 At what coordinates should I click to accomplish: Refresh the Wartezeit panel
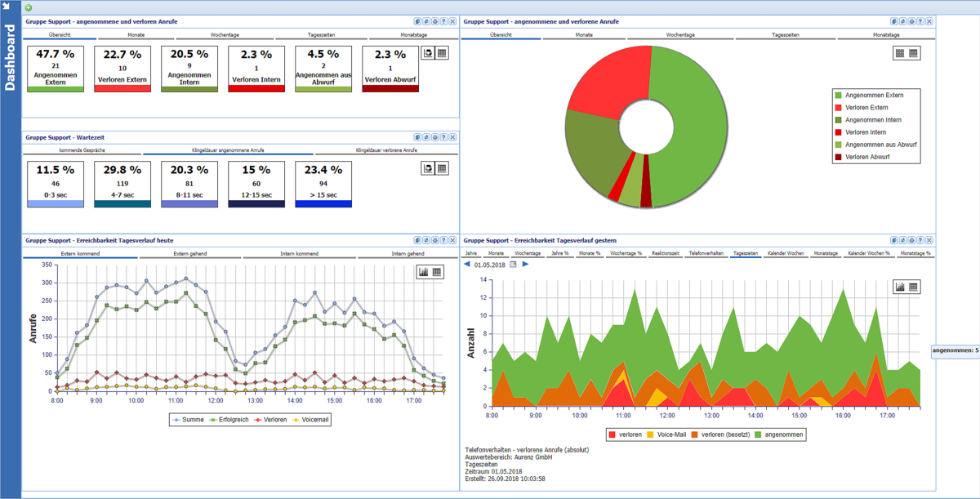click(x=426, y=137)
